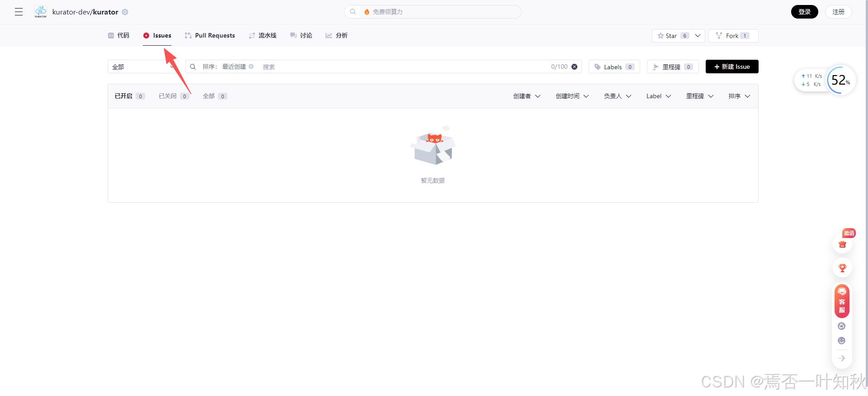Click the kurator project logo
The image size is (868, 396).
[41, 12]
